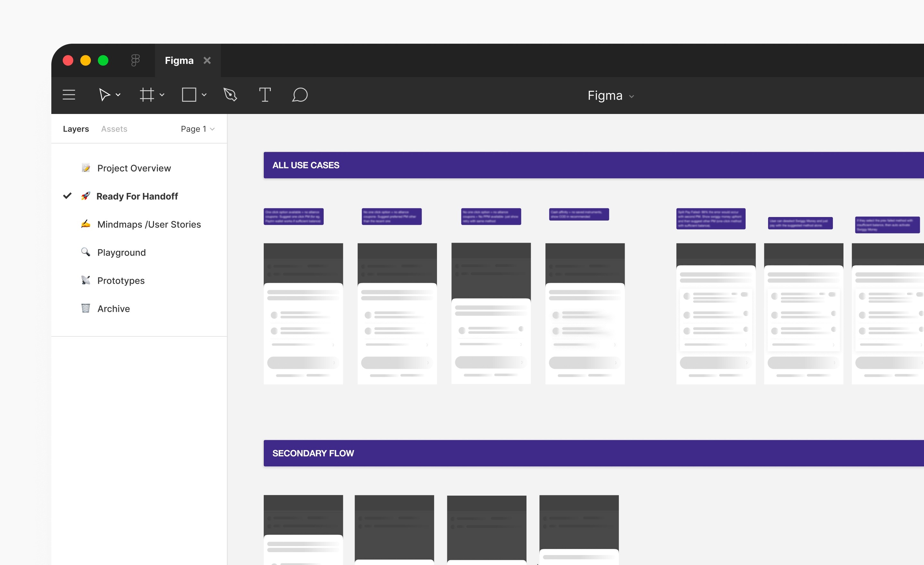Select the Comment tool
924x565 pixels.
pyautogui.click(x=300, y=95)
